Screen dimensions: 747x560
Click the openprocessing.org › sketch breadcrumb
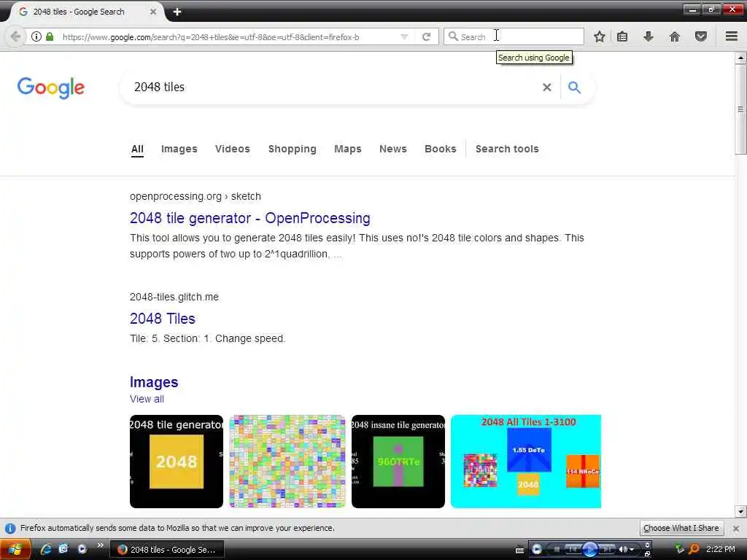[196, 196]
